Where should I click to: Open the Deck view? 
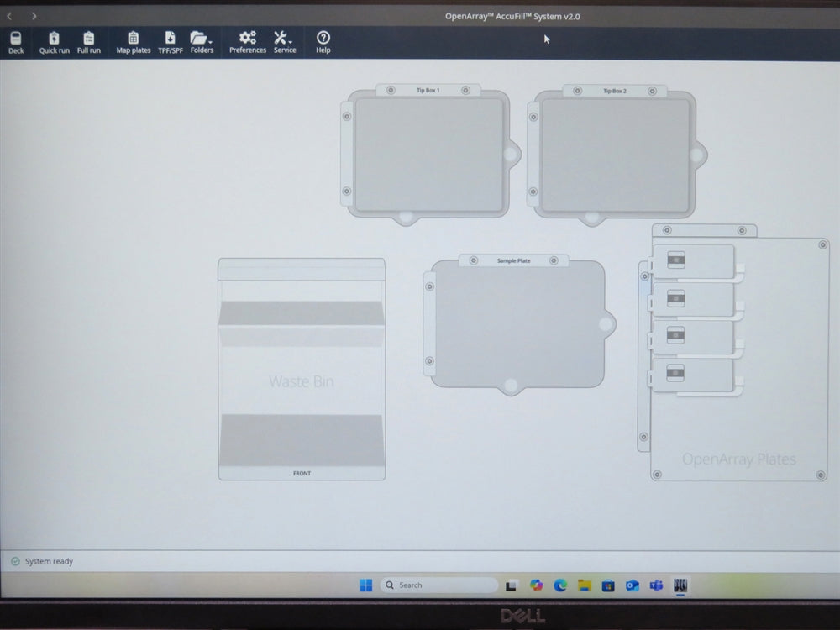coord(16,42)
